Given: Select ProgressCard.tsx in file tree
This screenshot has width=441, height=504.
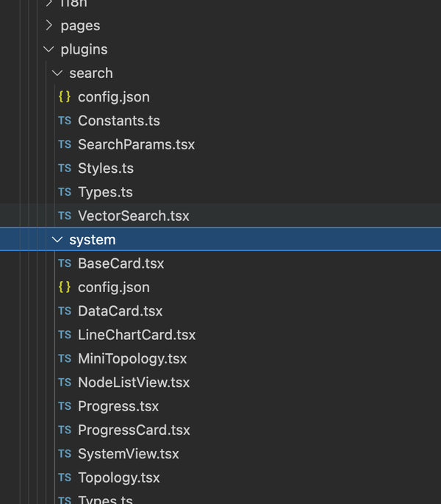Looking at the screenshot, I should pyautogui.click(x=134, y=430).
